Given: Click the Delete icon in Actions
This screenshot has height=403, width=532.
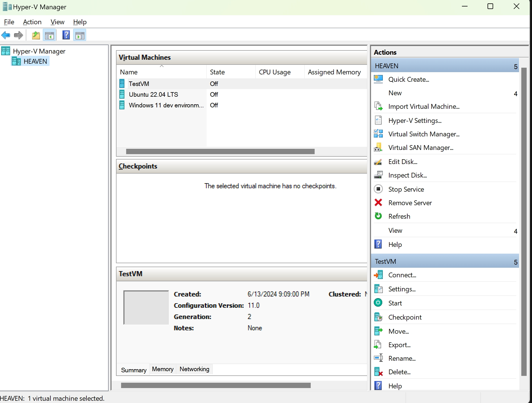Looking at the screenshot, I should point(378,372).
